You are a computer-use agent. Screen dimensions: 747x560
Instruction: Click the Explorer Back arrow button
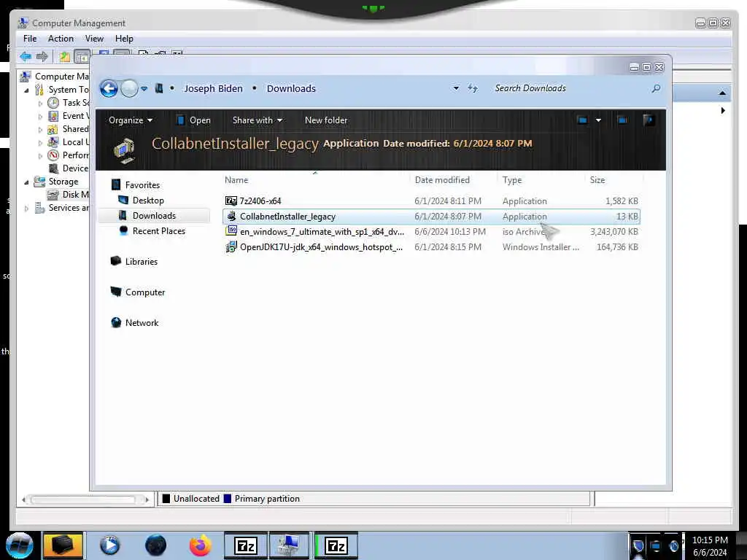point(109,88)
